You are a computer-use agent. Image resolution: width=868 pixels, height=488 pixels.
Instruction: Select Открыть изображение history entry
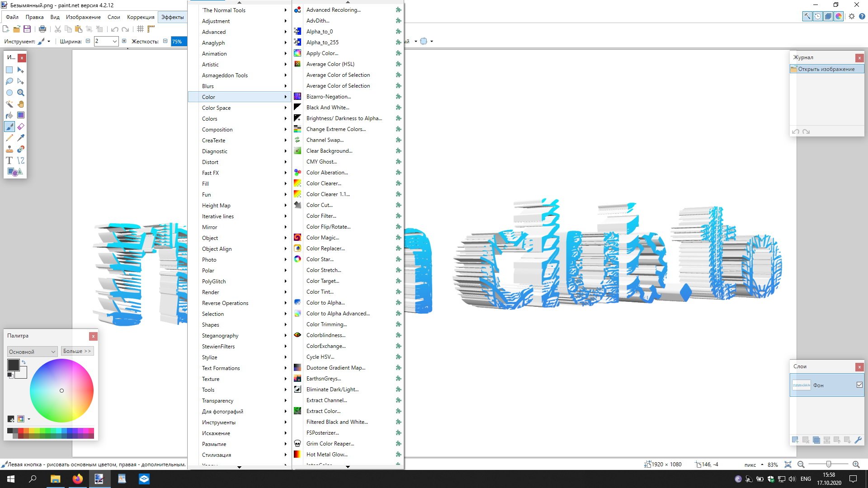826,69
